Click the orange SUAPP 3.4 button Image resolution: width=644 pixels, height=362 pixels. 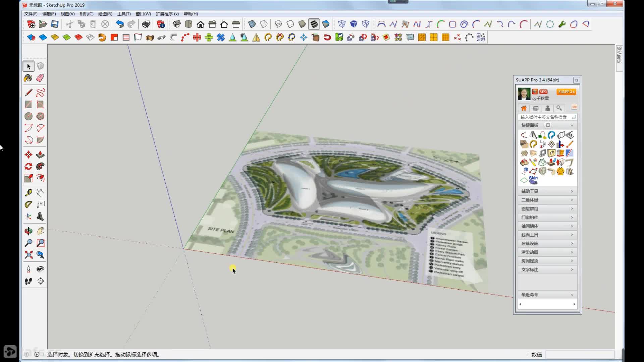point(566,92)
